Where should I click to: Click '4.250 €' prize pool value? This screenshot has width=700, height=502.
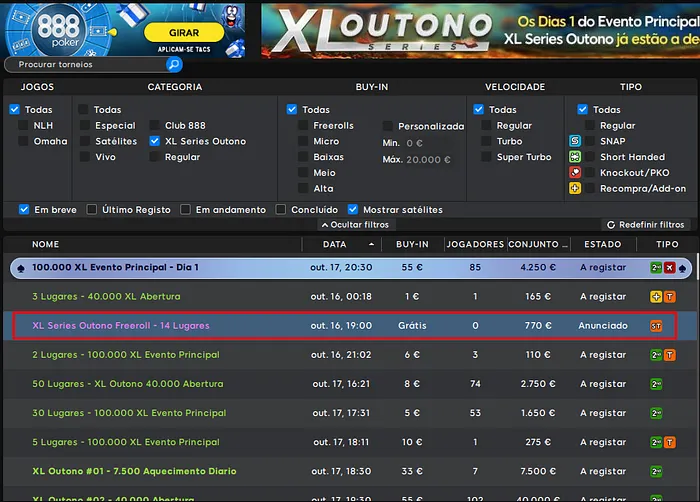538,268
